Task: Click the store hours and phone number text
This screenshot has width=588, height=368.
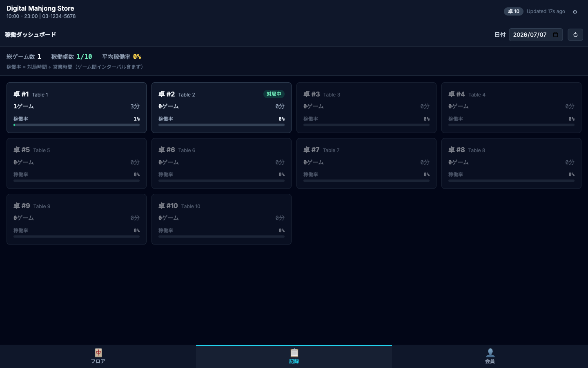Action: click(x=41, y=16)
